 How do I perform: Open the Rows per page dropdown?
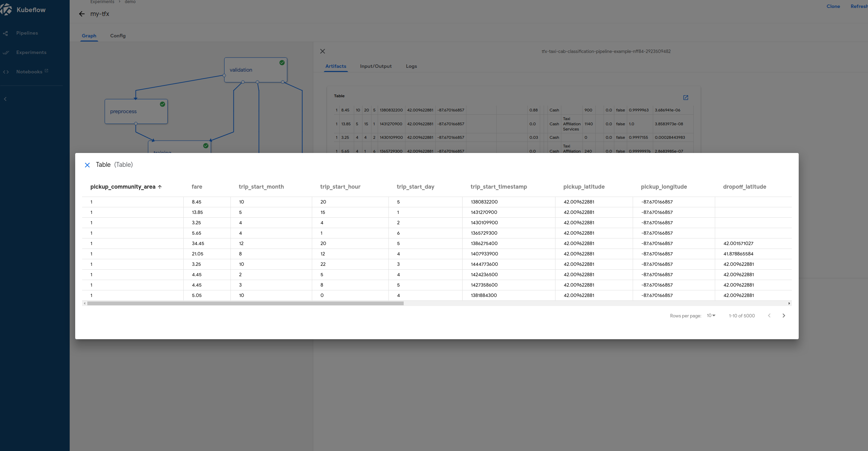710,316
